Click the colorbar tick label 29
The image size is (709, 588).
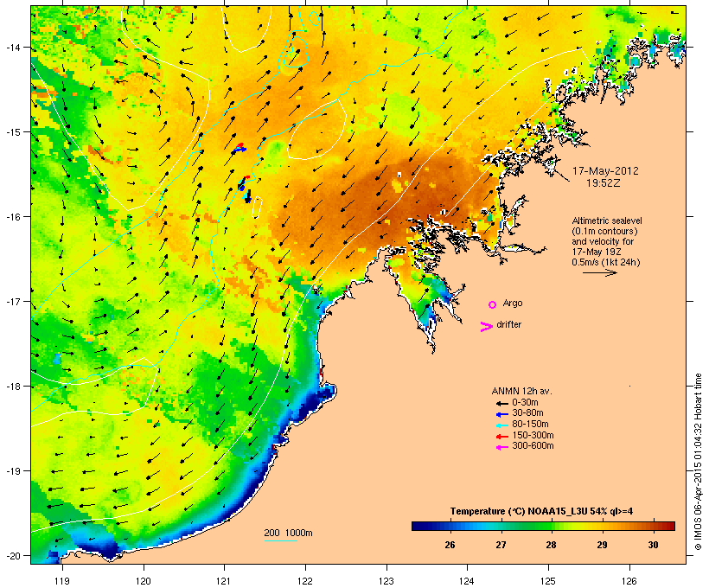[x=602, y=545]
